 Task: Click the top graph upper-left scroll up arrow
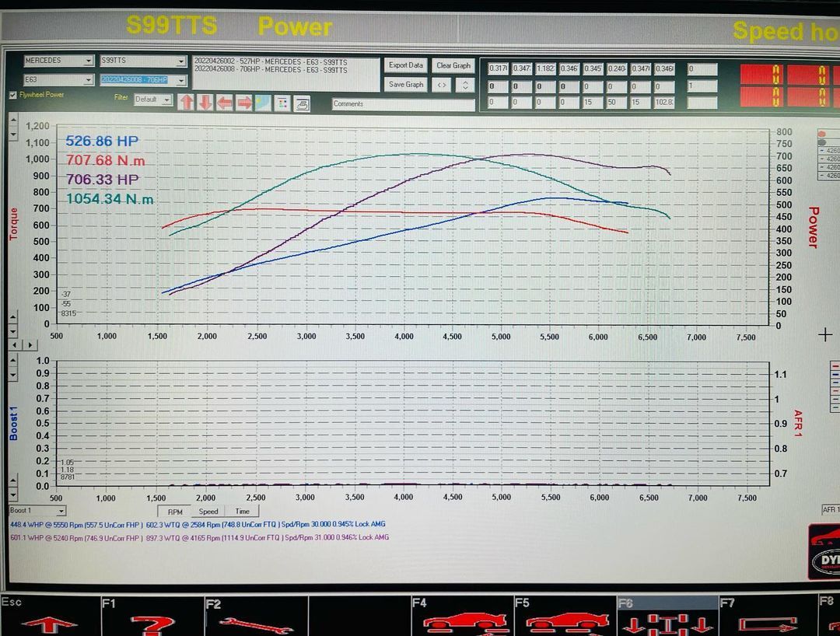coord(13,121)
